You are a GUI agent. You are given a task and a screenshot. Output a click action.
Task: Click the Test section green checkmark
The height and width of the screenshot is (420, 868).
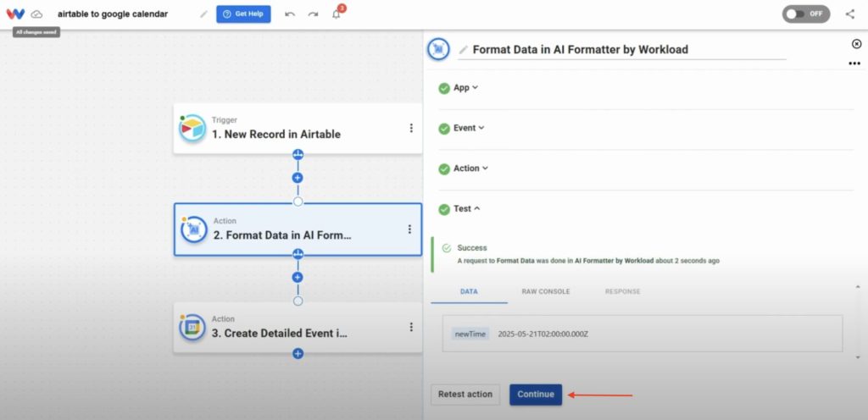[x=444, y=209]
